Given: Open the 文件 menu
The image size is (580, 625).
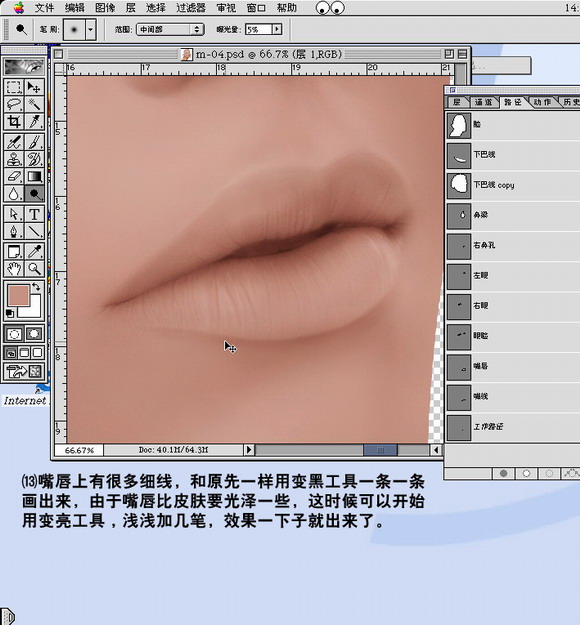Looking at the screenshot, I should coord(44,8).
